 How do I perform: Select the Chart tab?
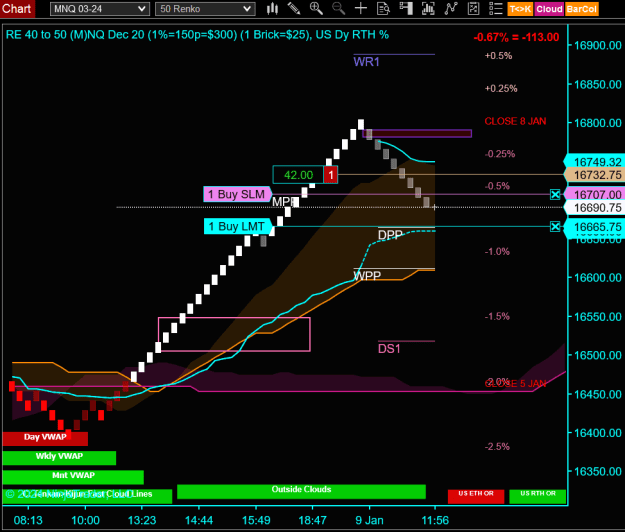(x=17, y=9)
